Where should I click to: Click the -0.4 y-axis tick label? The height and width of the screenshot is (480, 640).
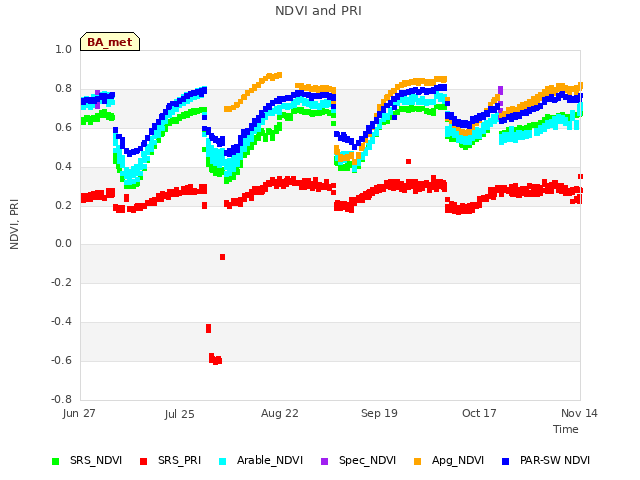(62, 322)
